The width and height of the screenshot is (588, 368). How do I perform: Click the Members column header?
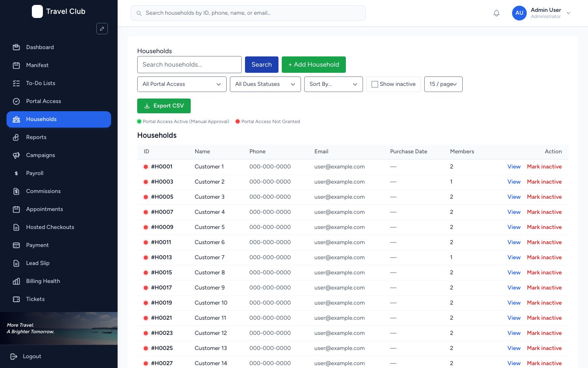[462, 152]
